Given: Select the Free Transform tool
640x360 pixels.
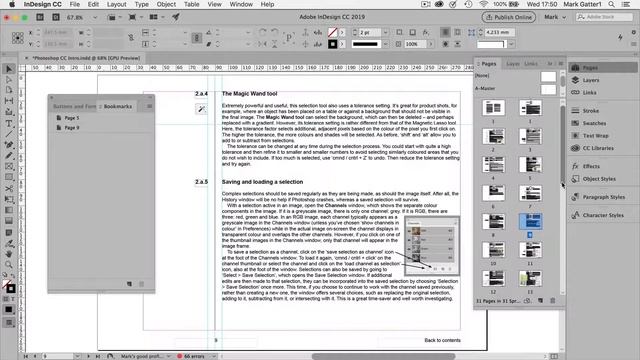Looking at the screenshot, I should point(9,199).
